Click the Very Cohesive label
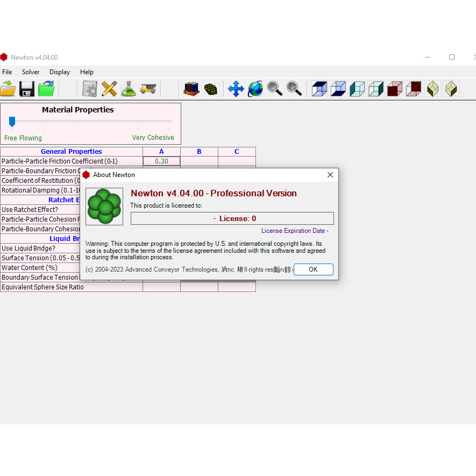Screen dimensions: 476x476 (153, 138)
